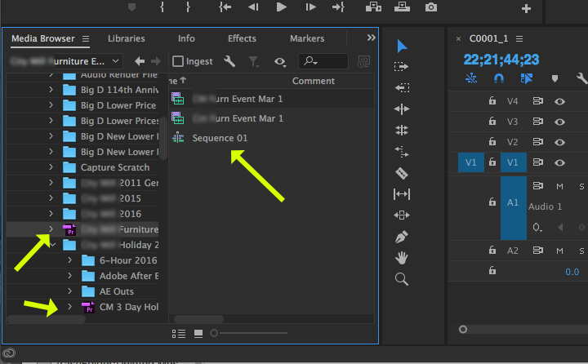Click the timeline timecode 22;21;44;23

pyautogui.click(x=501, y=60)
